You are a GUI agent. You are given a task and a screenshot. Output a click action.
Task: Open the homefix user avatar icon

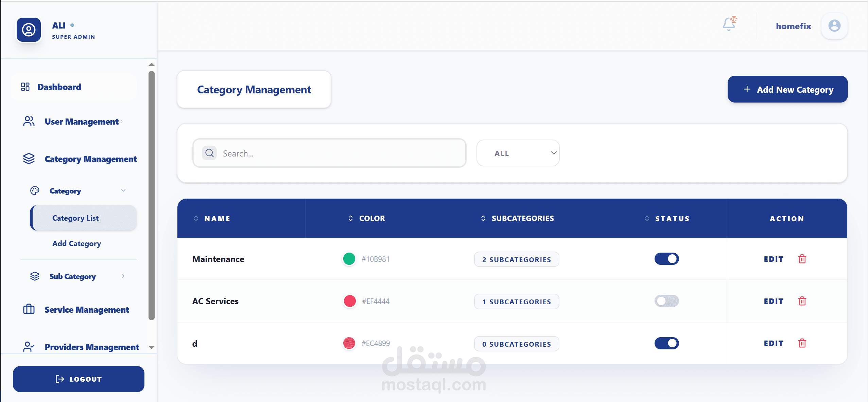pyautogui.click(x=834, y=26)
